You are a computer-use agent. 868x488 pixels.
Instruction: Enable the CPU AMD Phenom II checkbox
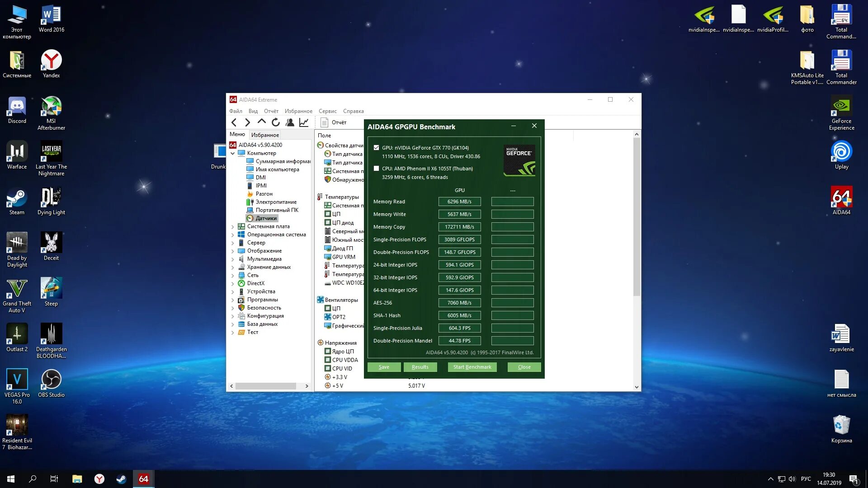pyautogui.click(x=376, y=169)
